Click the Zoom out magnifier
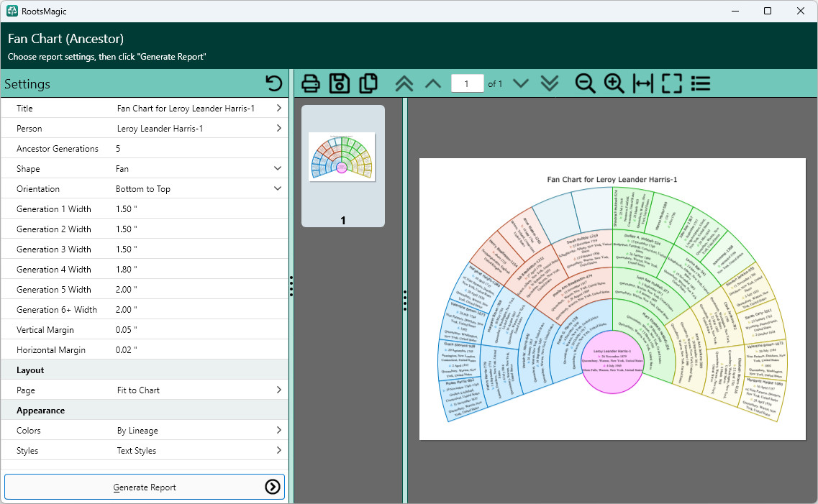Viewport: 818px width, 504px height. coord(585,83)
